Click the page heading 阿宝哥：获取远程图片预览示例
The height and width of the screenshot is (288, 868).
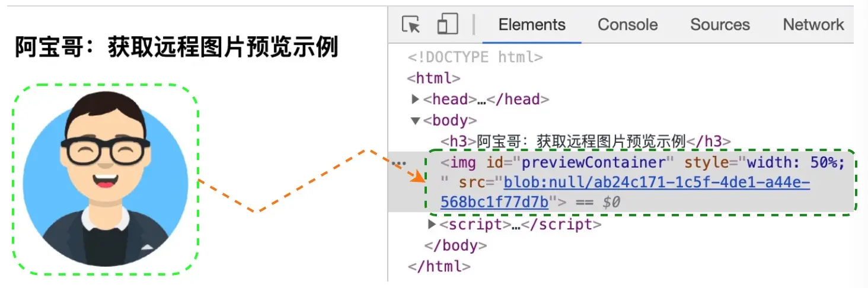coord(177,47)
